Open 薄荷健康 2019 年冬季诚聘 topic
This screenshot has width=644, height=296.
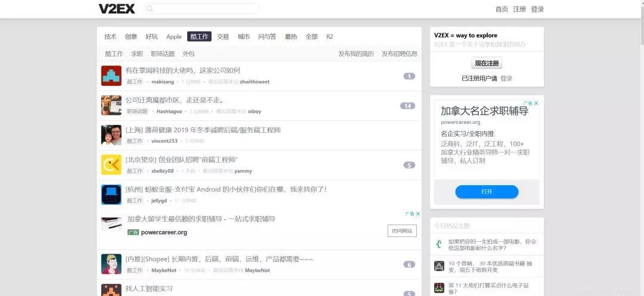pyautogui.click(x=203, y=130)
